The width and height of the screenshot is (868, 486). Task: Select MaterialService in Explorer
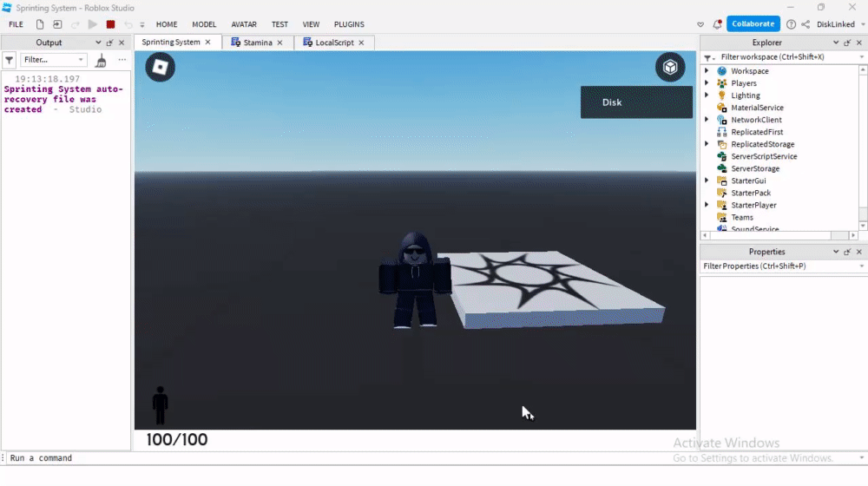point(757,108)
